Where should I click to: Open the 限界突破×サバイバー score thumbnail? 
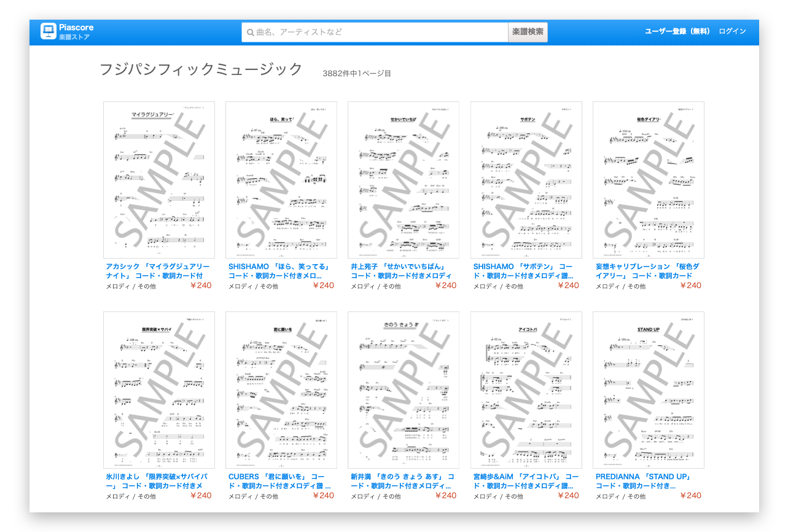[x=159, y=390]
